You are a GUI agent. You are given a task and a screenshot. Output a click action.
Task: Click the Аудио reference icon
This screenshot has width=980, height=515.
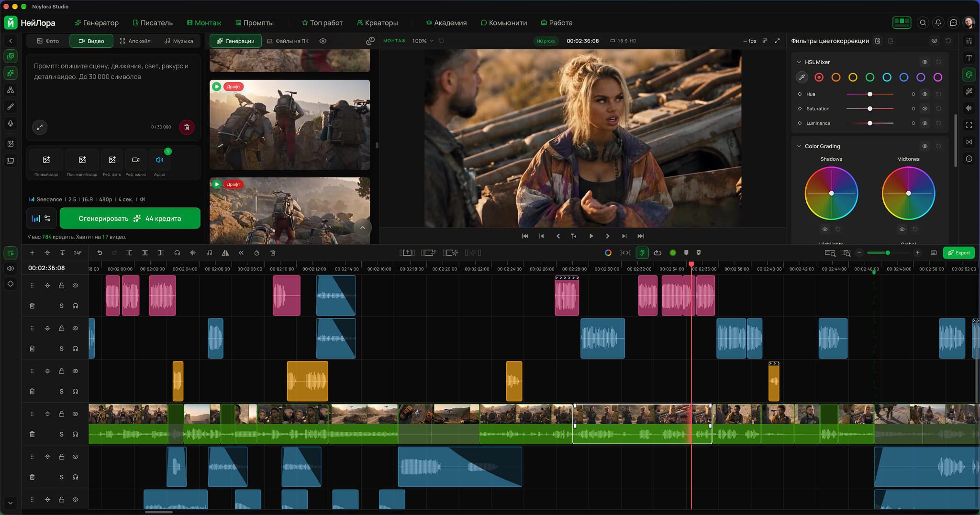click(159, 160)
